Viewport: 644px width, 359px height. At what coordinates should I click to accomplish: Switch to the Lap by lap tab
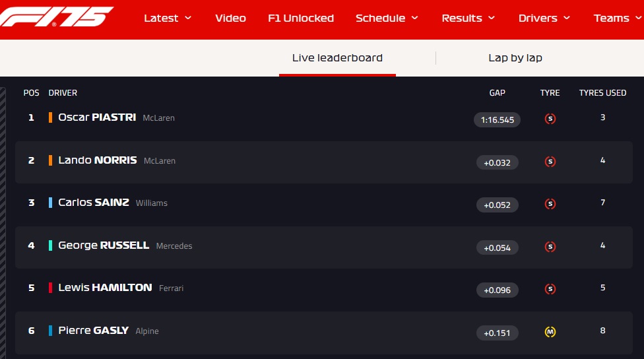[x=515, y=57]
